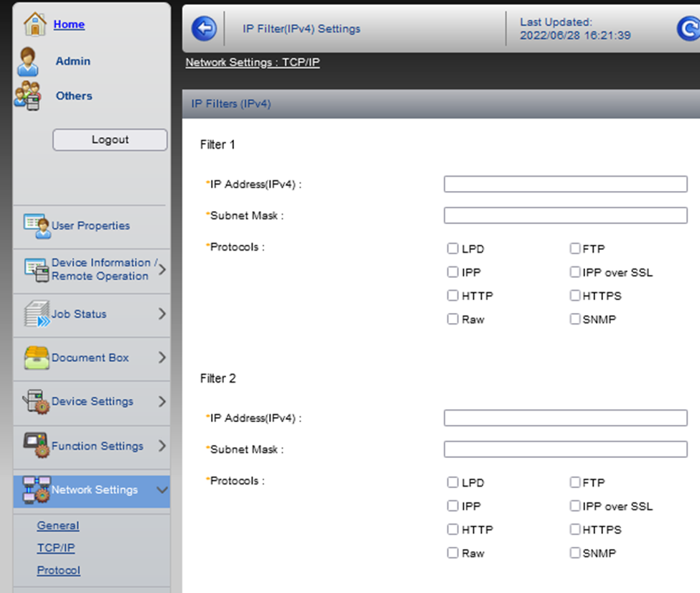The image size is (700, 593).
Task: Click the Others group icon
Action: [27, 95]
